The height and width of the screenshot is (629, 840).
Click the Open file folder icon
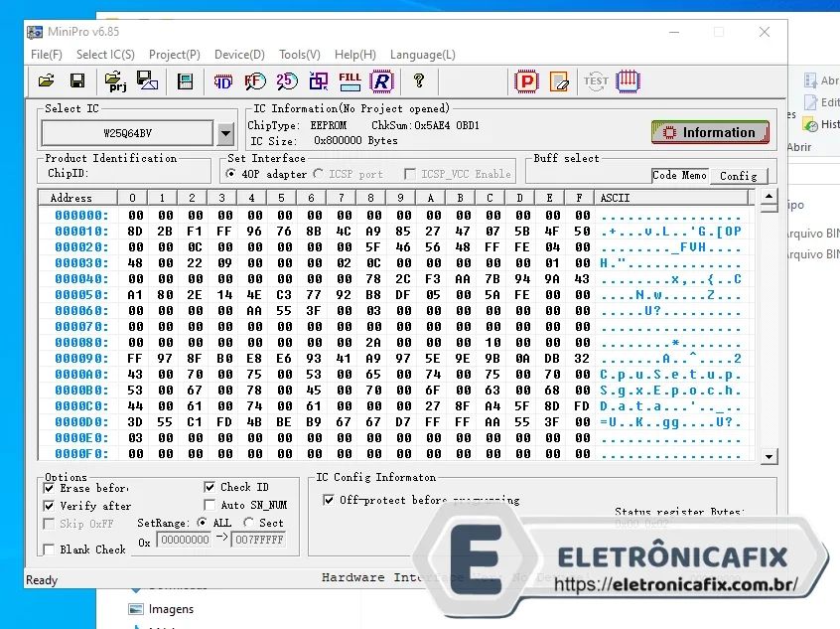[x=47, y=80]
